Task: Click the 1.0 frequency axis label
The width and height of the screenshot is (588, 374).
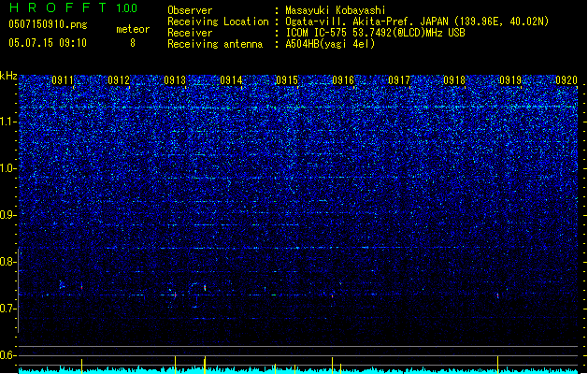Action: pyautogui.click(x=7, y=168)
